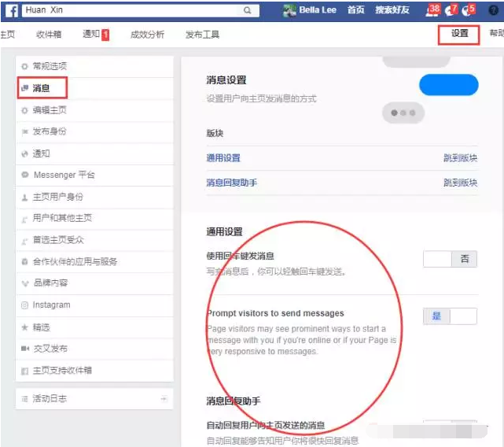Open friend requests icon with 38 badge

(432, 10)
